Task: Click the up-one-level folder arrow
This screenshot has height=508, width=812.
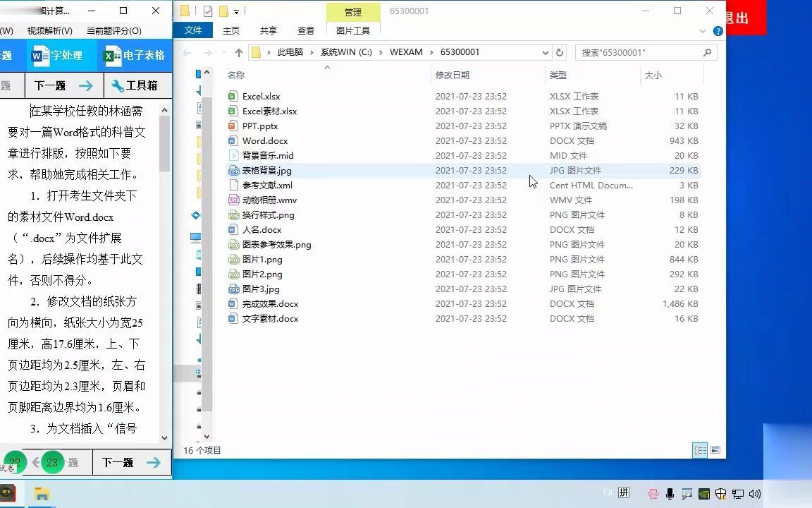Action: click(x=240, y=52)
